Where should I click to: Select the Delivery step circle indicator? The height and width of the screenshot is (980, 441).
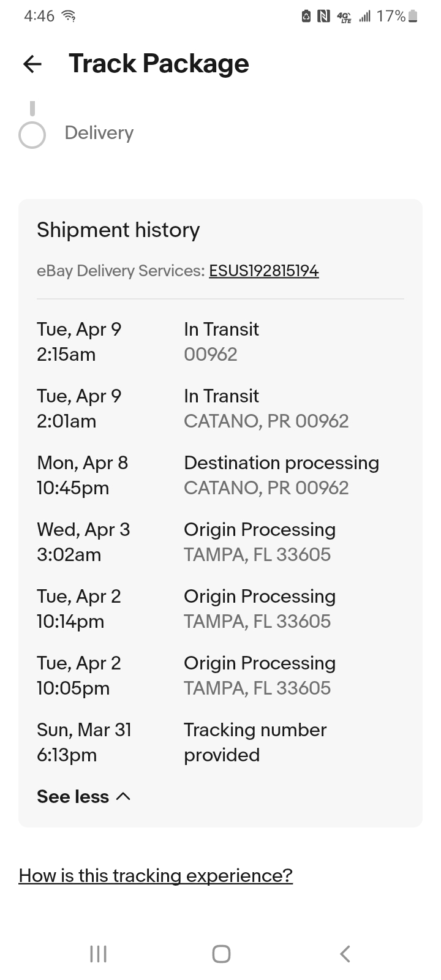pyautogui.click(x=32, y=135)
